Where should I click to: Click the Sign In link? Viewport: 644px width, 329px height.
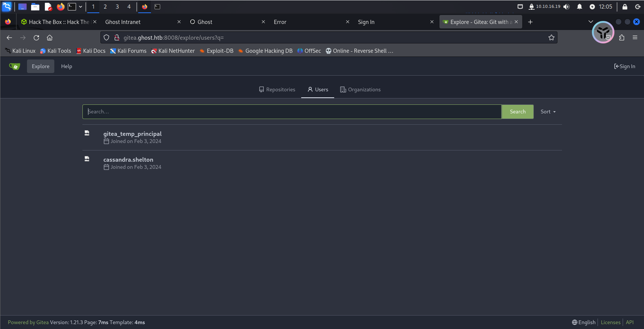[625, 67]
